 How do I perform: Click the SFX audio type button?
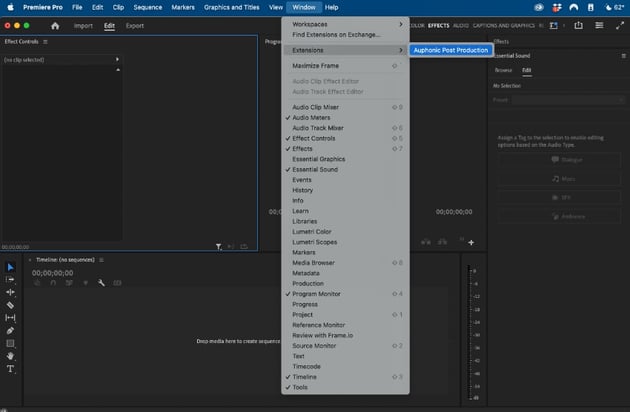(x=559, y=197)
